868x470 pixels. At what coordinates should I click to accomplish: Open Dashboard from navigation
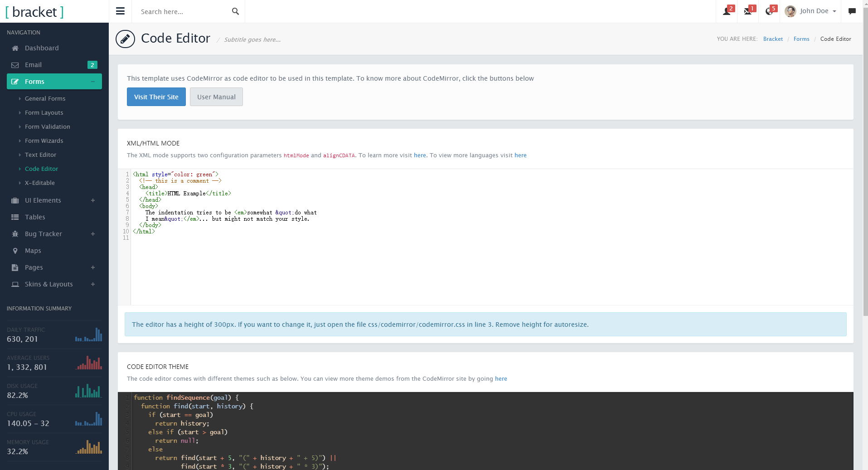pos(54,48)
